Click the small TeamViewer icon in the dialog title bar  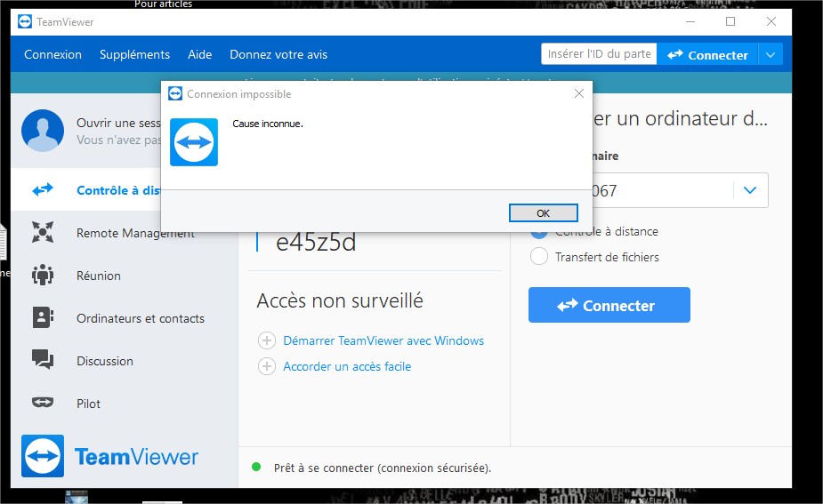pos(174,94)
